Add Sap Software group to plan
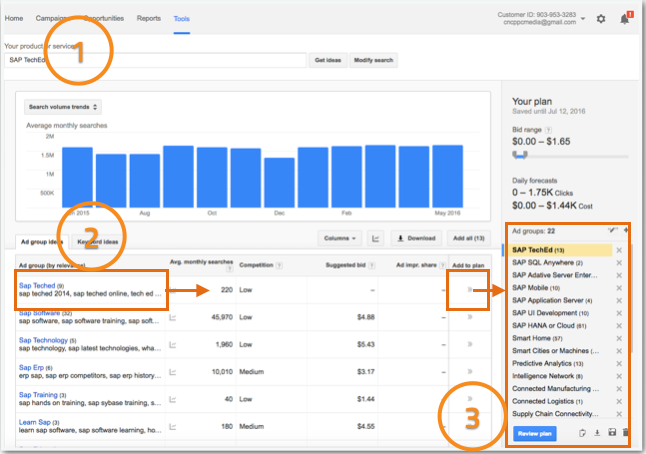 pos(471,318)
